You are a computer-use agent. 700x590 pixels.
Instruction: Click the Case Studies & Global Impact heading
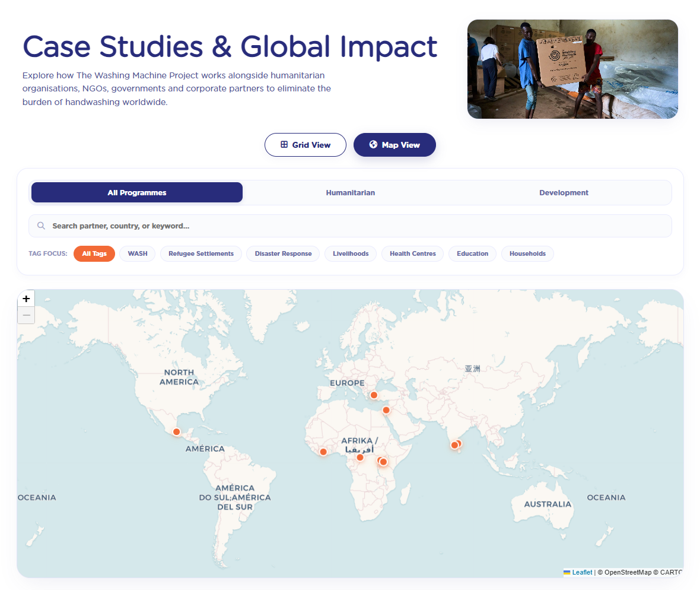pos(230,46)
